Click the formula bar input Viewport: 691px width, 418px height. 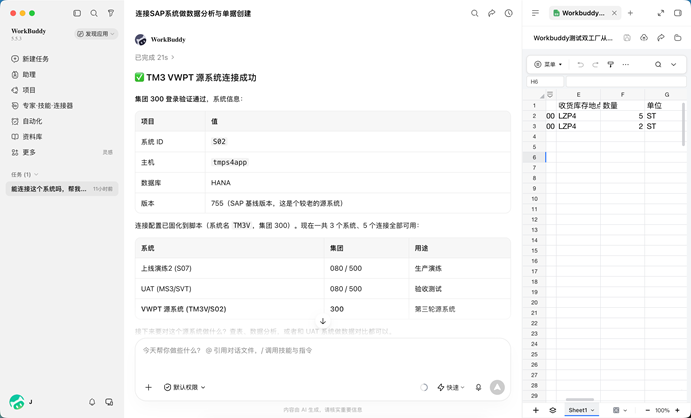[626, 81]
